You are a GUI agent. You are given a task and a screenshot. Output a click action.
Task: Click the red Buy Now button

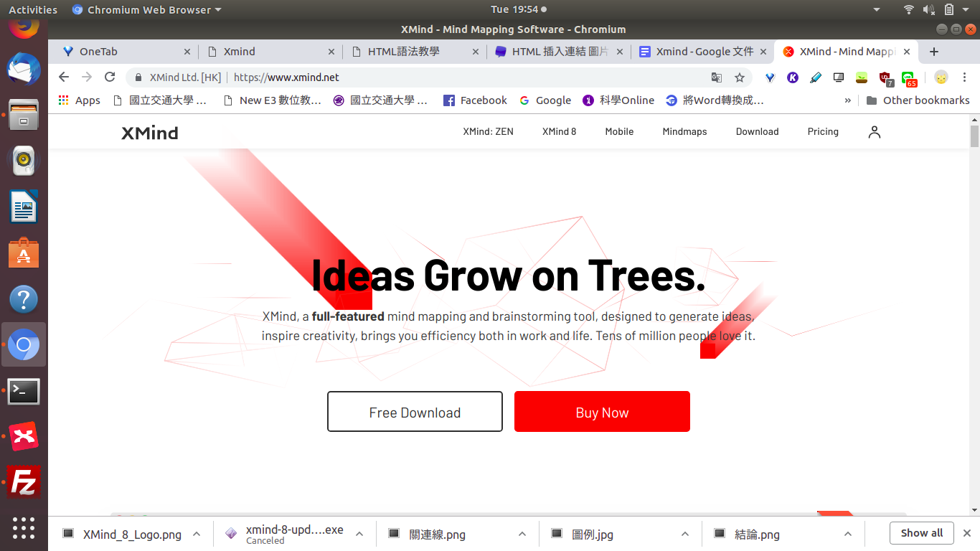pyautogui.click(x=602, y=412)
